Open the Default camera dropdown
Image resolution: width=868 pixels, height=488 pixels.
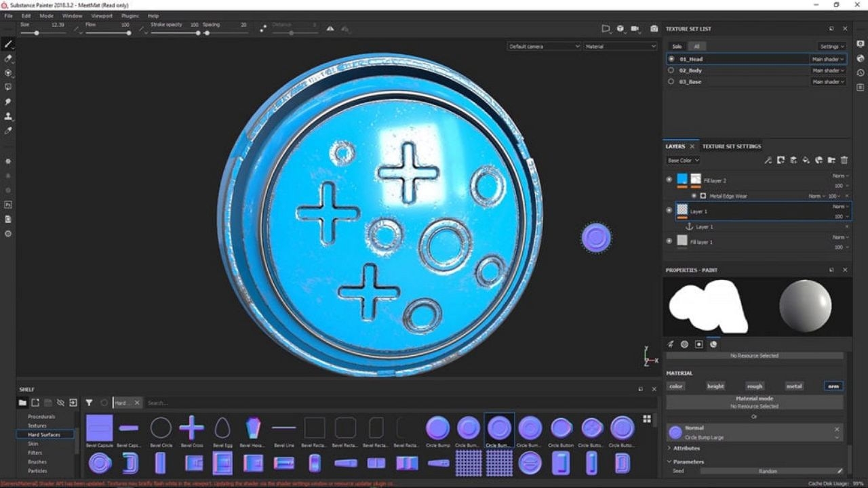point(544,46)
